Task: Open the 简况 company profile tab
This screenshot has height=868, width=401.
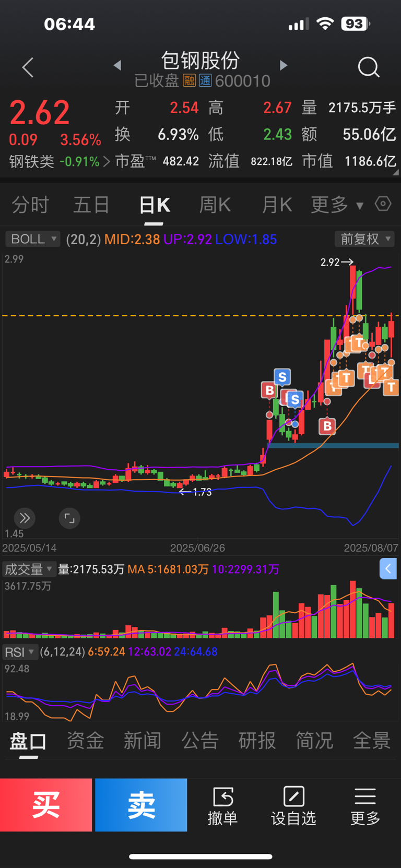Action: coord(314,741)
